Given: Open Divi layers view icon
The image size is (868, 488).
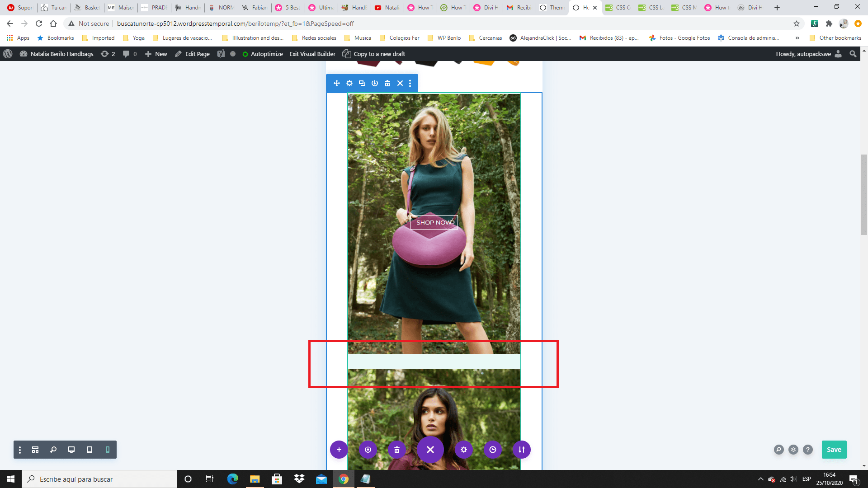Looking at the screenshot, I should coord(793,450).
